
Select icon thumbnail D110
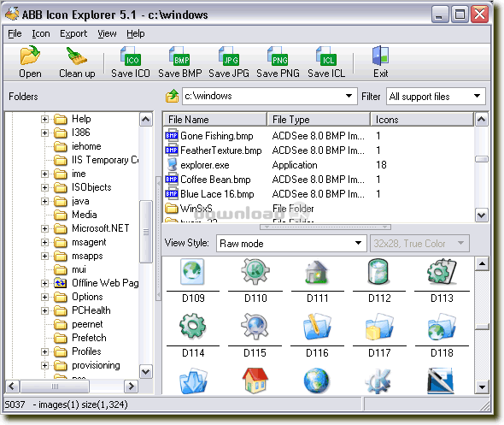[255, 272]
